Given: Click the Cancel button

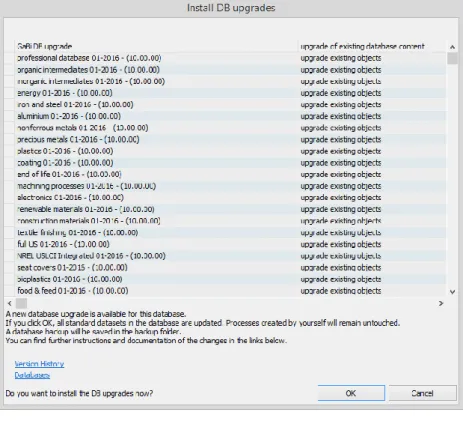Looking at the screenshot, I should pyautogui.click(x=422, y=393).
